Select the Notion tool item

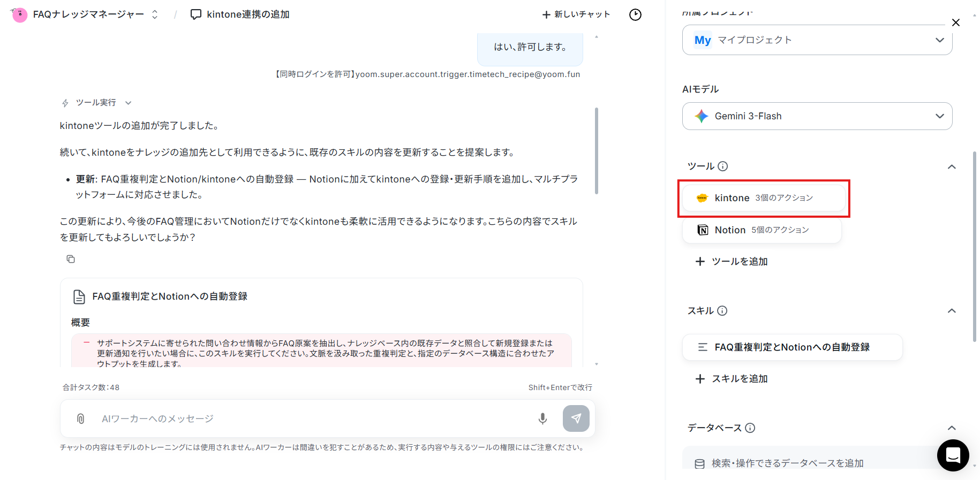click(x=762, y=230)
